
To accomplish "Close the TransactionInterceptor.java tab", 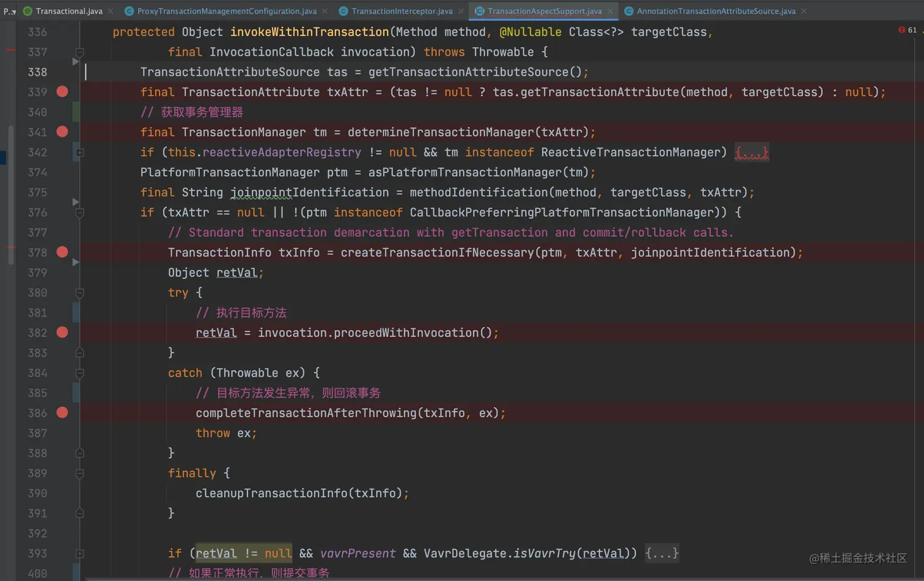I will [461, 11].
